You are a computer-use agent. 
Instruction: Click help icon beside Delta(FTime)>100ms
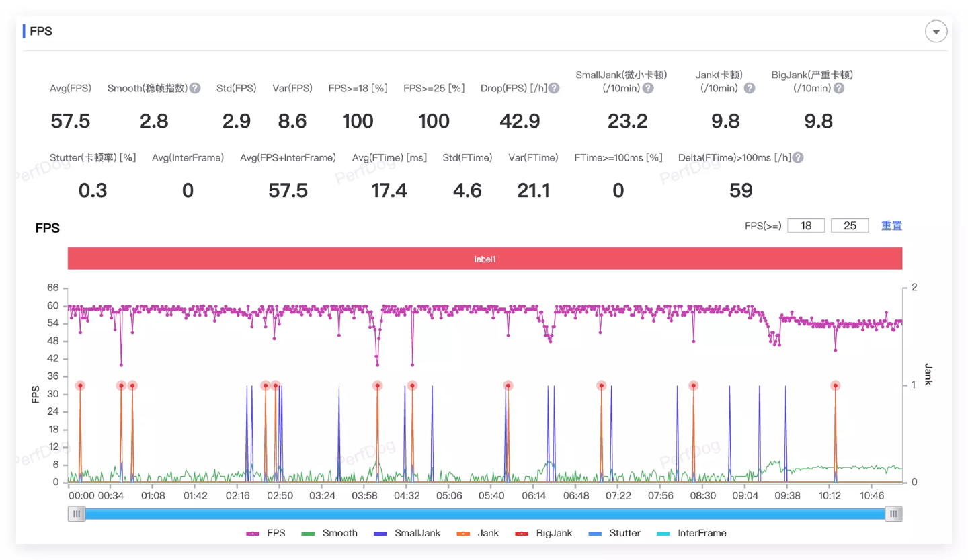(798, 157)
